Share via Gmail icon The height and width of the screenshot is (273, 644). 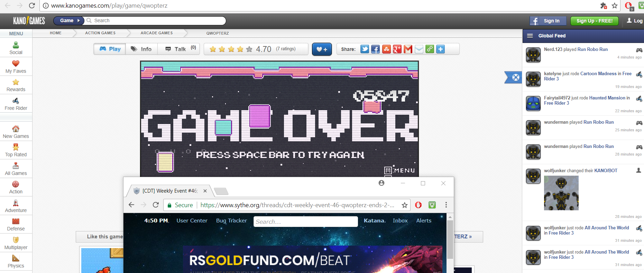click(408, 49)
